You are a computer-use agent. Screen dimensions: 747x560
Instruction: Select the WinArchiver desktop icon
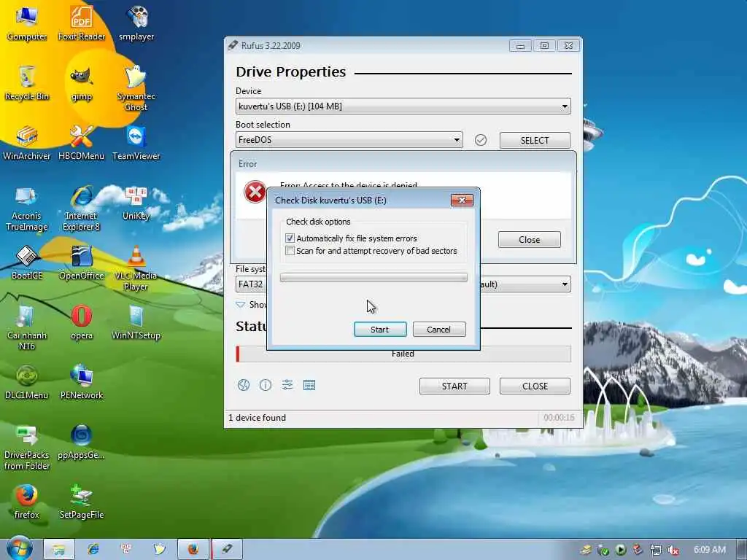27,143
